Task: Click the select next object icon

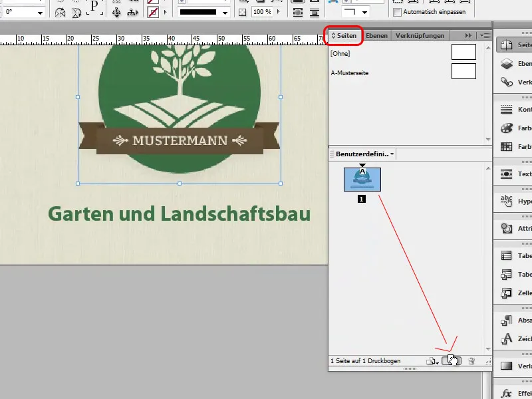Action: click(x=132, y=13)
